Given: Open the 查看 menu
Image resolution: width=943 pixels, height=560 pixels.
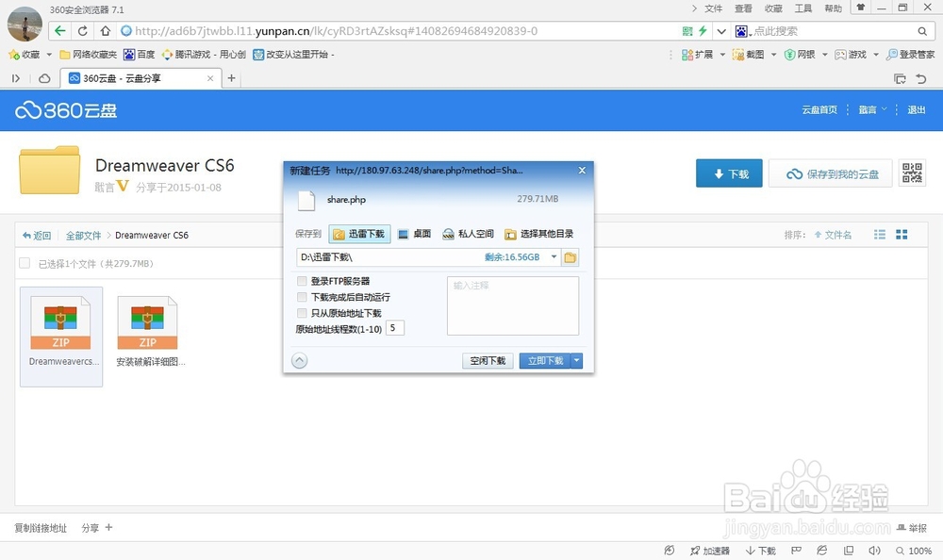Looking at the screenshot, I should click(x=743, y=8).
